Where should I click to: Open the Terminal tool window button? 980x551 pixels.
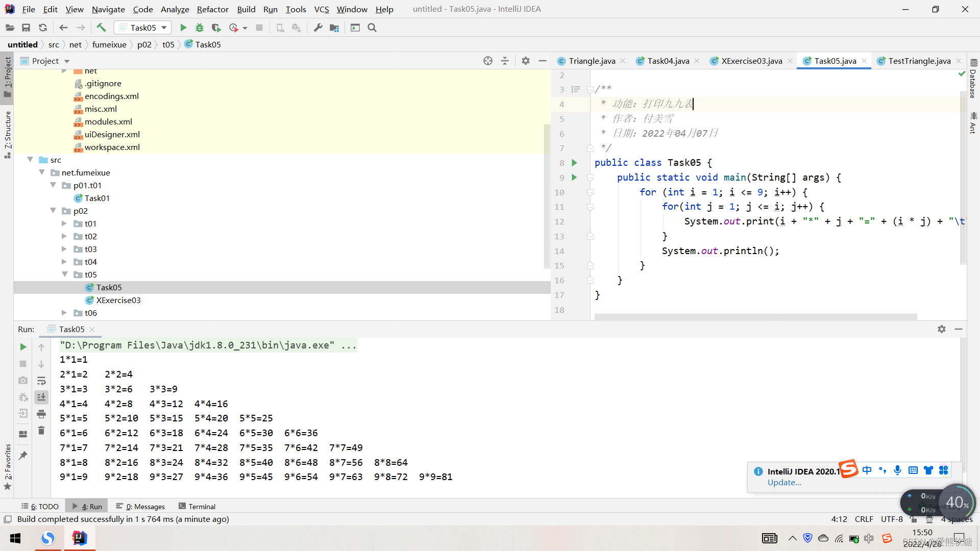click(x=197, y=506)
